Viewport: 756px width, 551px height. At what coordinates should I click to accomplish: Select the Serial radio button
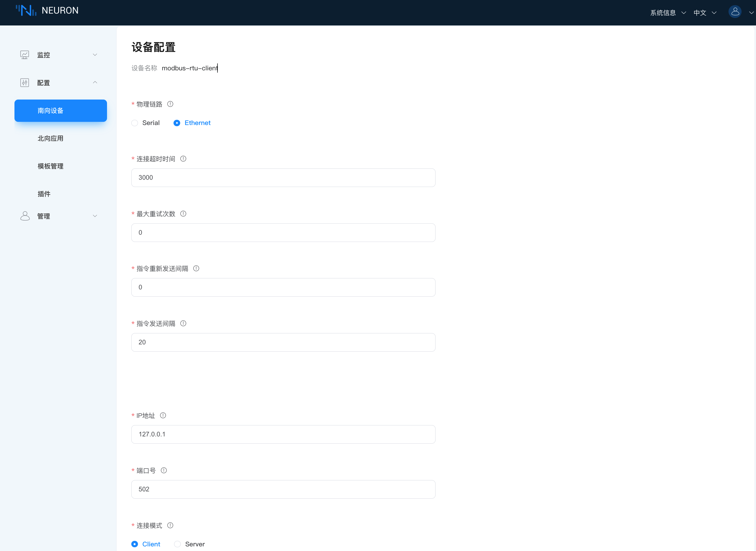pyautogui.click(x=135, y=123)
